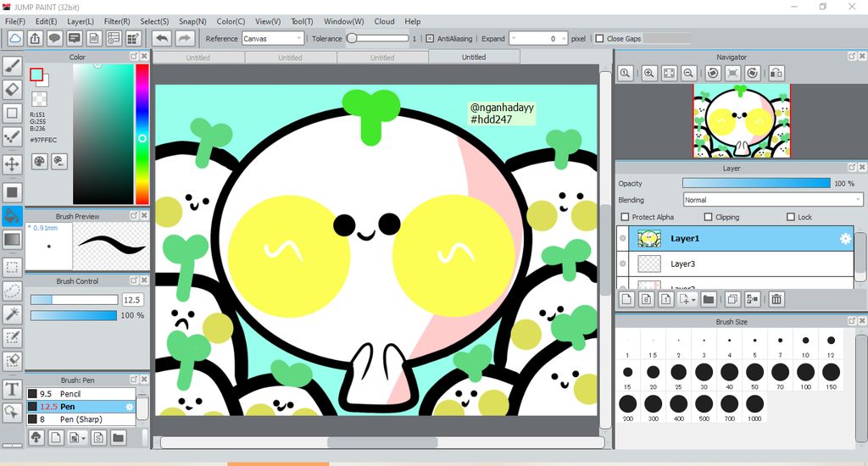This screenshot has height=466, width=868.
Task: Download cloud brush icon in Brush panel
Action: click(x=36, y=438)
